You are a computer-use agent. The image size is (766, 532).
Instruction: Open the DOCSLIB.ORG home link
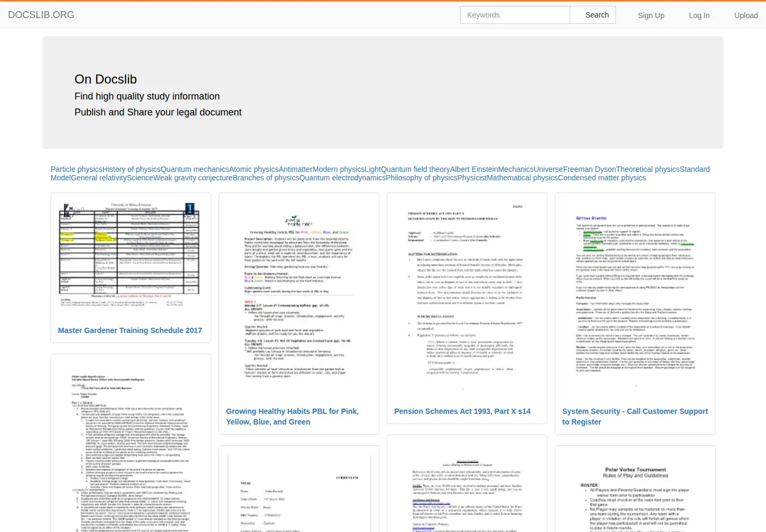[x=41, y=15]
